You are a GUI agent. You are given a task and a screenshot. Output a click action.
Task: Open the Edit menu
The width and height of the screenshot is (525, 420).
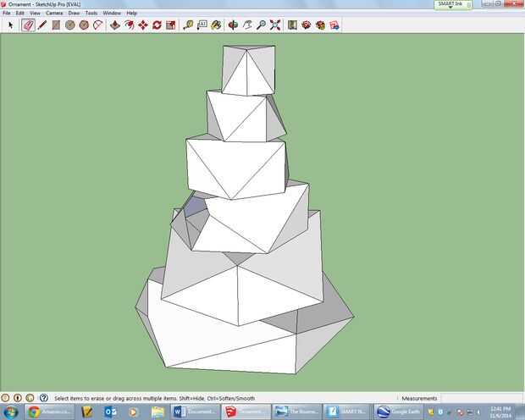20,13
